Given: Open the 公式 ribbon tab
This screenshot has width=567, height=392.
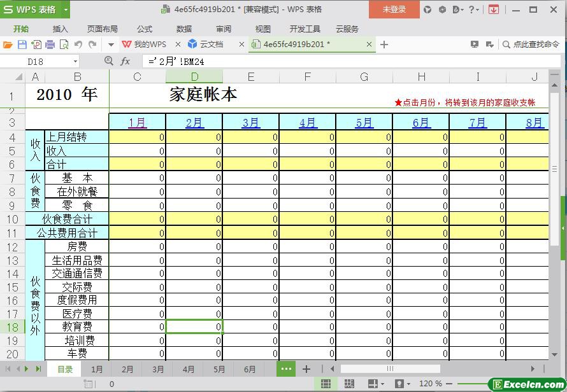Looking at the screenshot, I should point(145,29).
